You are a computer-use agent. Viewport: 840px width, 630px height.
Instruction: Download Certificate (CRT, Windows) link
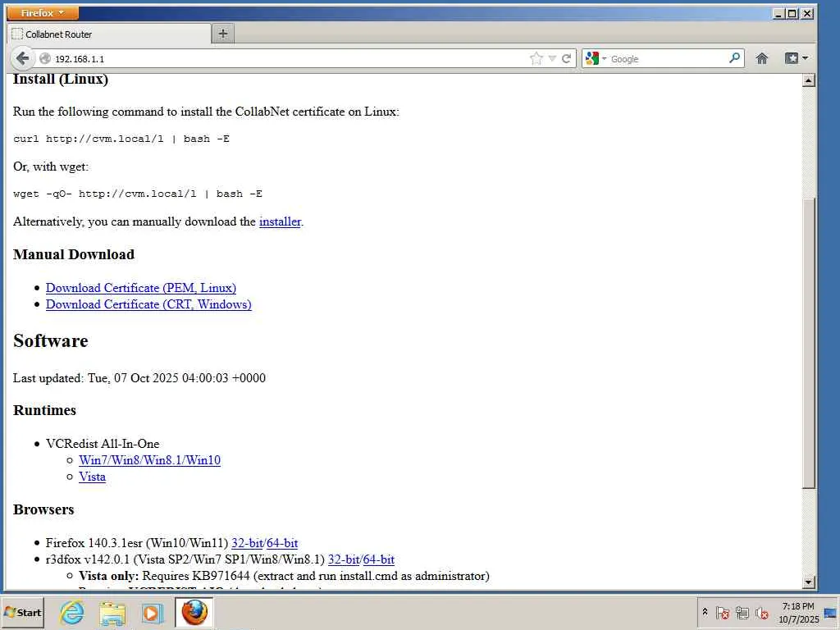point(148,304)
